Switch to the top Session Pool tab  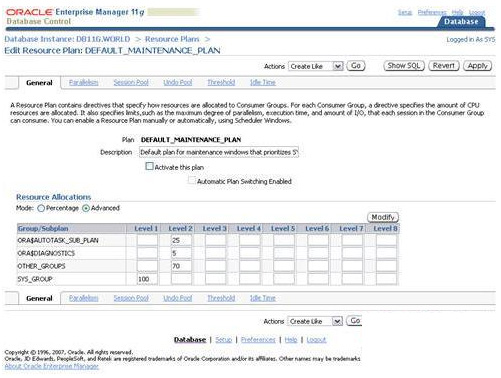(x=131, y=82)
